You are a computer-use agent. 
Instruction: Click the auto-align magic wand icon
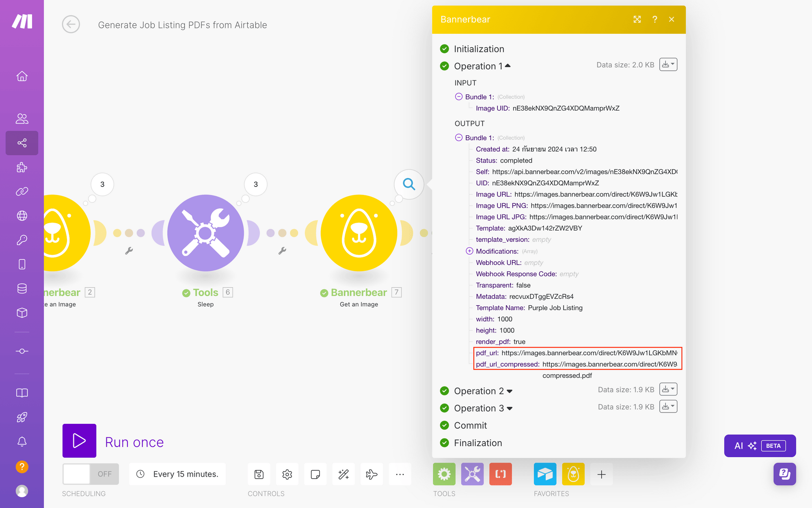tap(343, 474)
